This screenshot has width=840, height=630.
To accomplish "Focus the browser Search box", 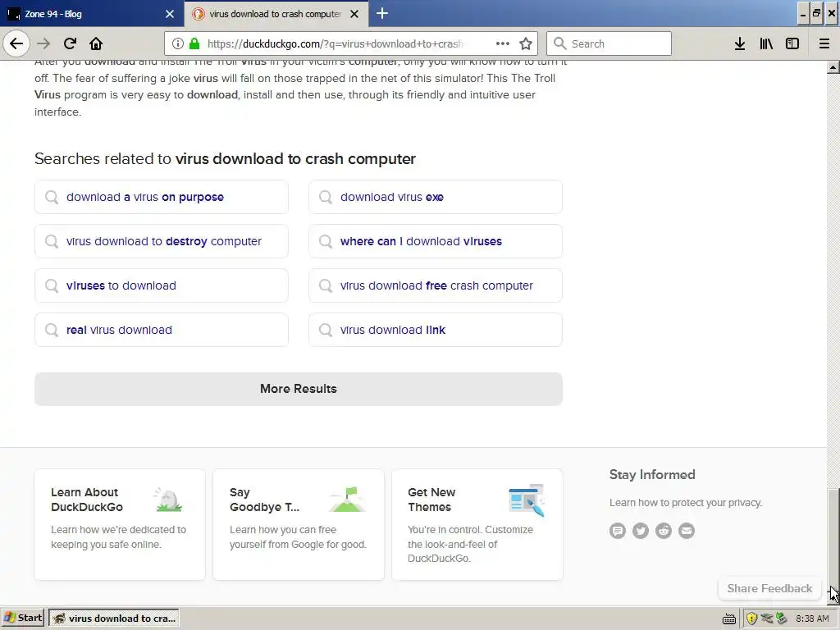I will (x=609, y=43).
